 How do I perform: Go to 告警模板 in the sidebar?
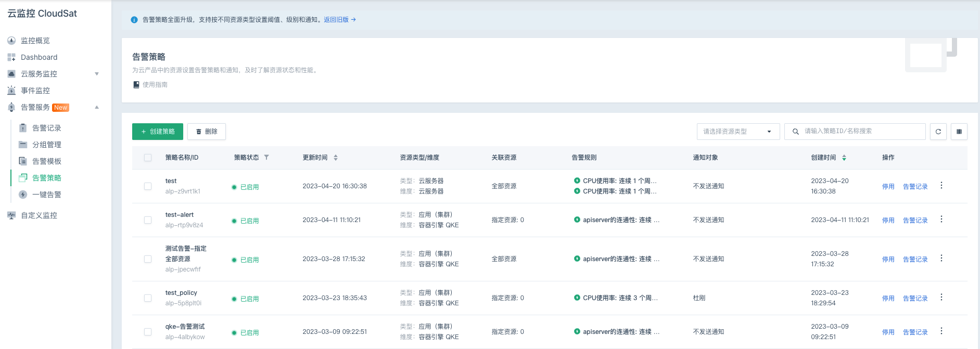click(46, 161)
